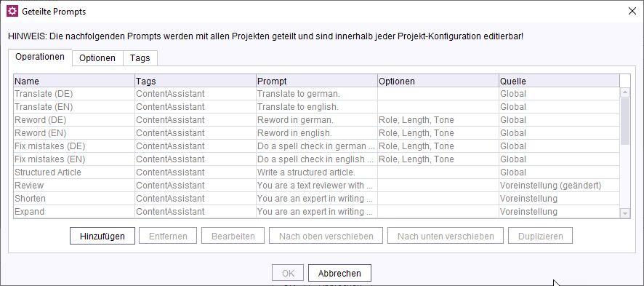
Task: Select the Reword (EN) row
Action: coord(317,133)
